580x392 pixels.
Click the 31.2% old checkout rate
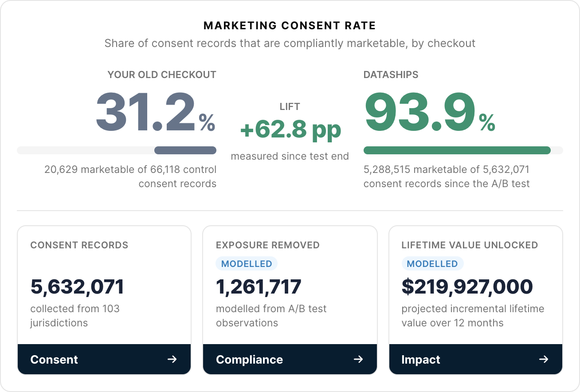[156, 112]
